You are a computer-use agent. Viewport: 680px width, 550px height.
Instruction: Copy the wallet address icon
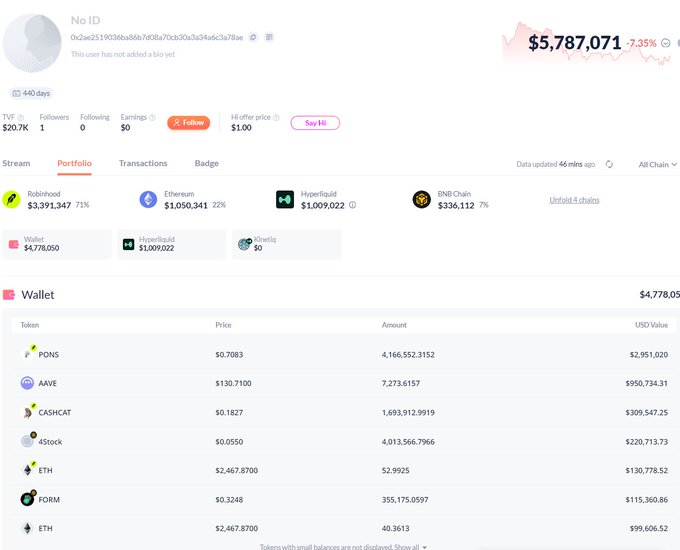253,37
